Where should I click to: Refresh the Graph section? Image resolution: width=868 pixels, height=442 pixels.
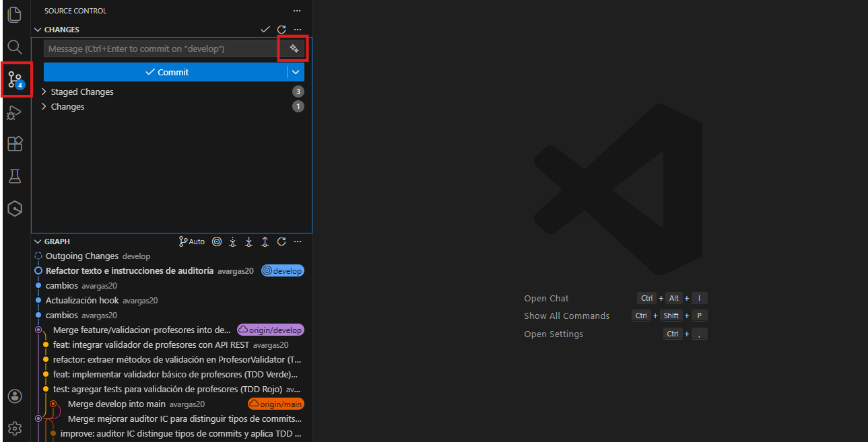point(281,242)
